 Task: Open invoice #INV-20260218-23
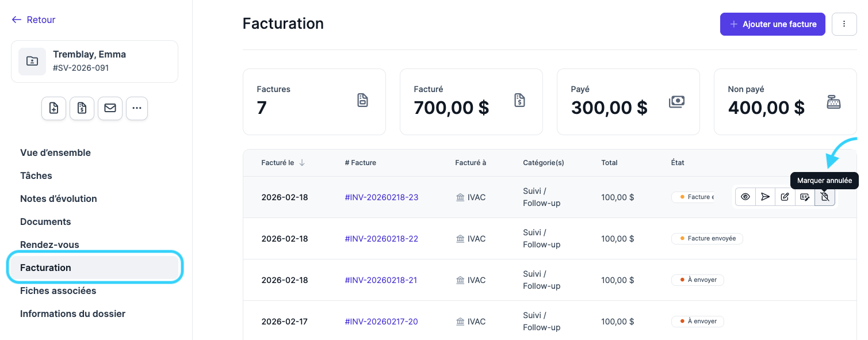point(381,197)
